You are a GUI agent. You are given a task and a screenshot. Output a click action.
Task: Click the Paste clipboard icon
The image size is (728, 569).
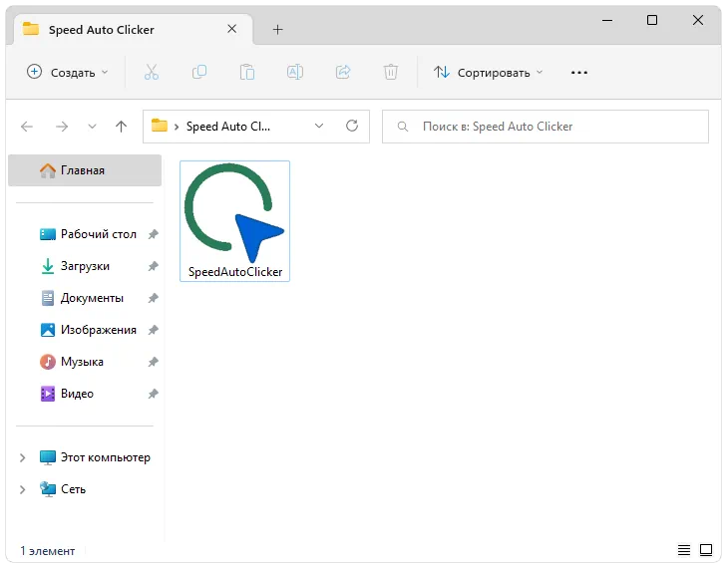[x=247, y=73]
